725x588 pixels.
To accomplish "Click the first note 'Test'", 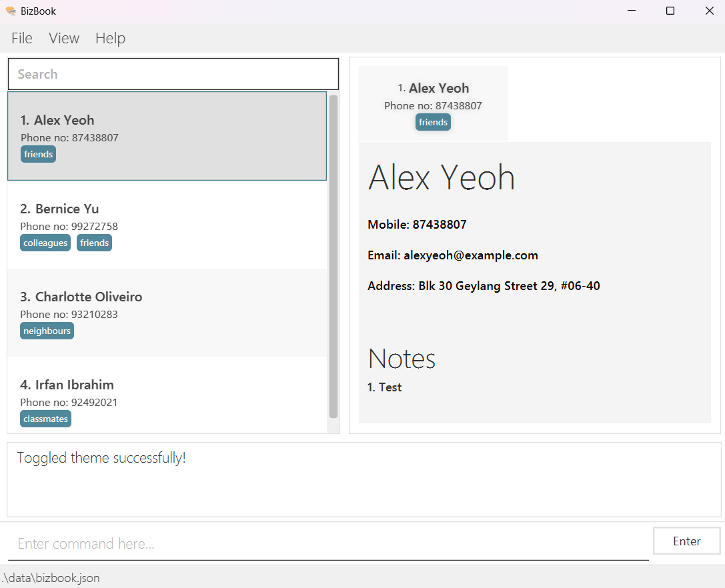I will pos(385,387).
